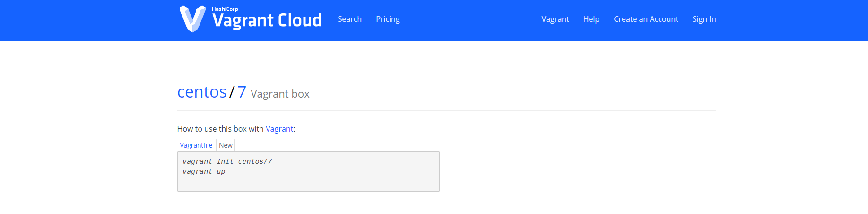Click the 7 box name link
The height and width of the screenshot is (214, 868).
pyautogui.click(x=242, y=92)
